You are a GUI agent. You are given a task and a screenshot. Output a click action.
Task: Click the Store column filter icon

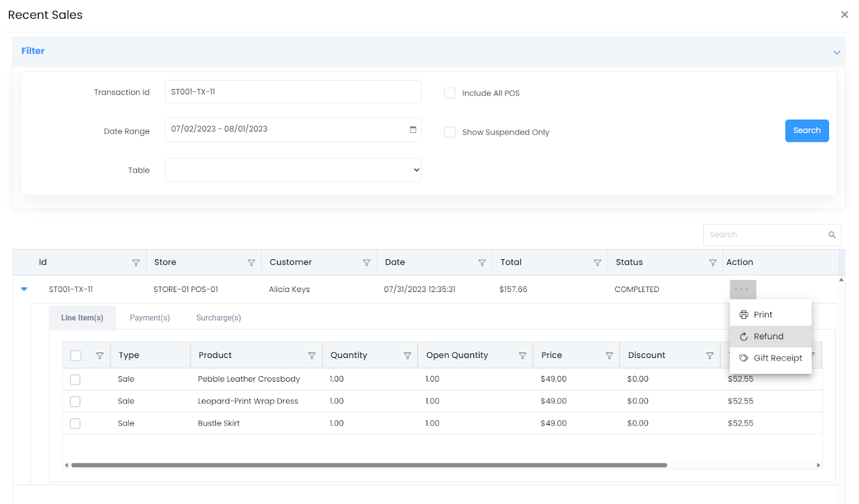tap(251, 263)
